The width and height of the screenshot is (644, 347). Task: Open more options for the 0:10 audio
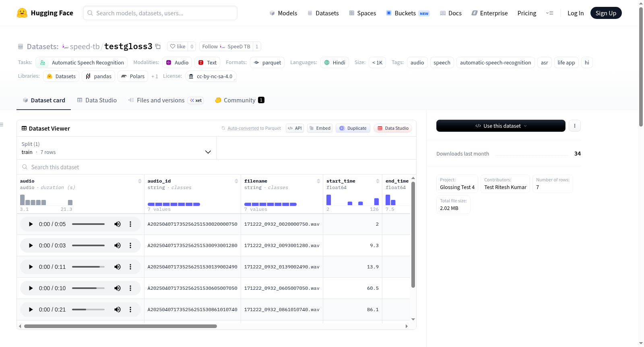pos(130,288)
